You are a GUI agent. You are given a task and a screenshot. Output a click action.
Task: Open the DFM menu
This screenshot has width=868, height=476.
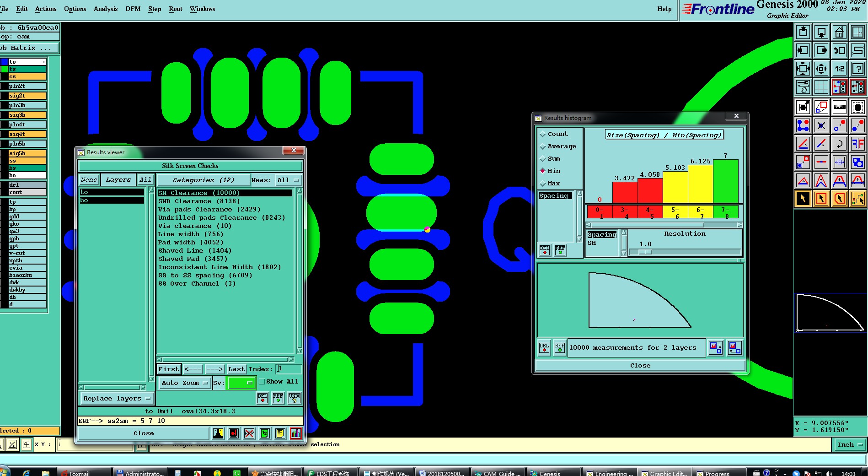133,9
